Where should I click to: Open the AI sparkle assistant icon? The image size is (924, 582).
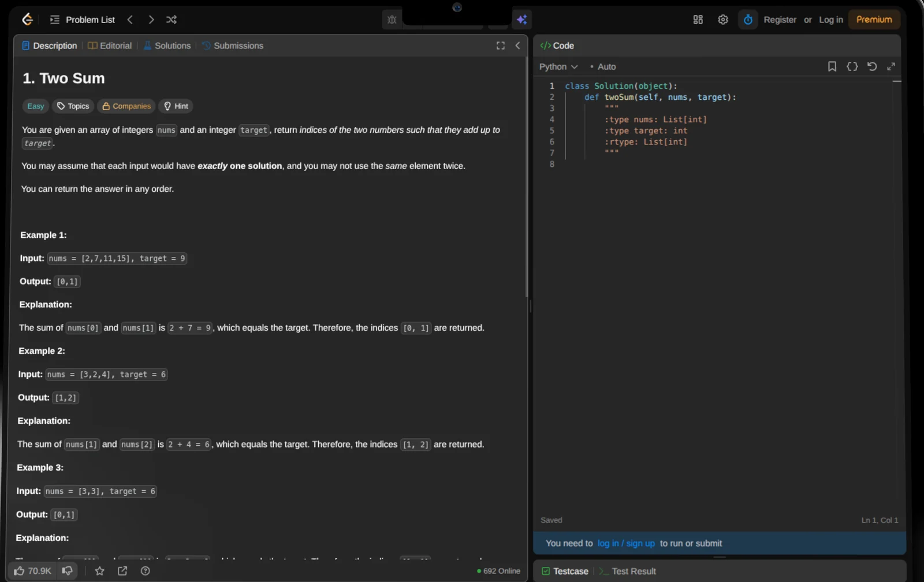pyautogui.click(x=522, y=20)
